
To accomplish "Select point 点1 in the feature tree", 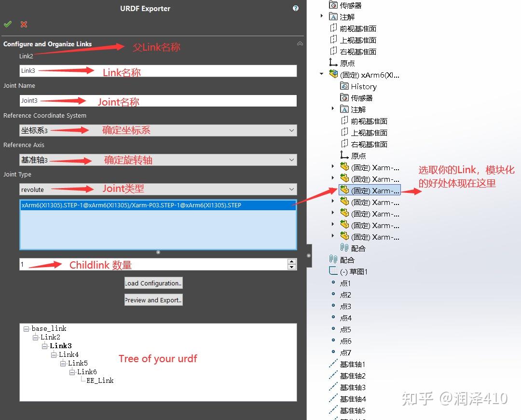I will [x=345, y=284].
